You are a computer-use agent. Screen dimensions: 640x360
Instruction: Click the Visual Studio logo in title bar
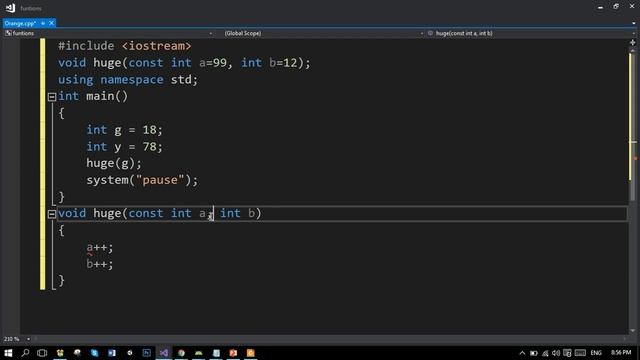point(10,8)
